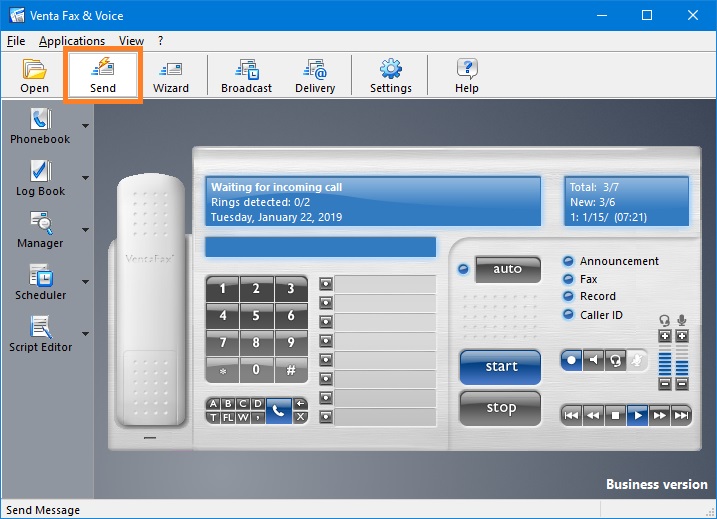
Task: Click the headphone volume level bar
Action: point(665,360)
